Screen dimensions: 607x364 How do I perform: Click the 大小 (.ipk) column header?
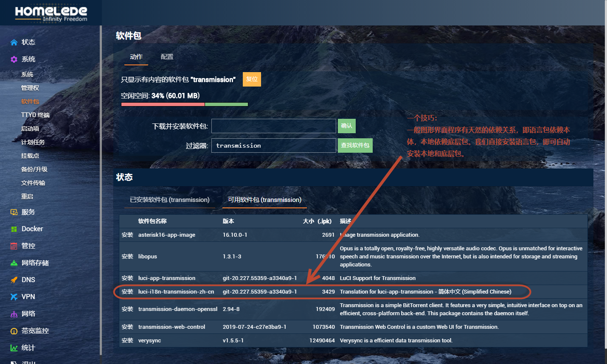317,221
